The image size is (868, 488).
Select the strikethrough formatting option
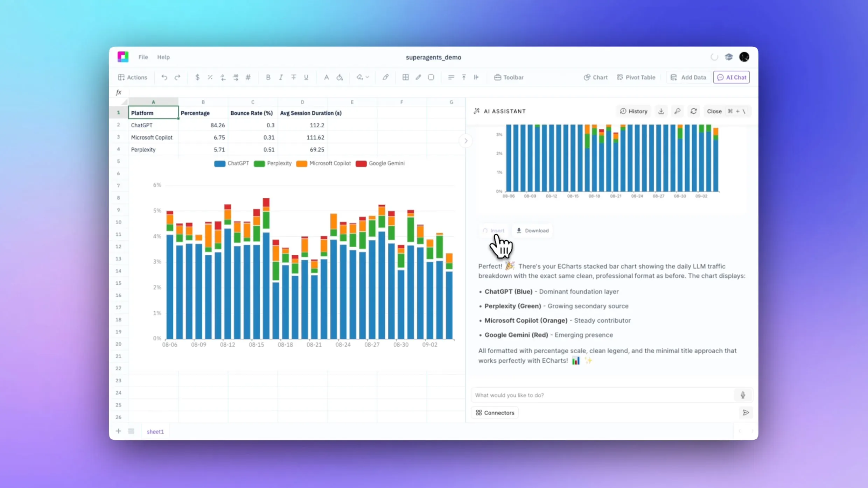coord(294,77)
